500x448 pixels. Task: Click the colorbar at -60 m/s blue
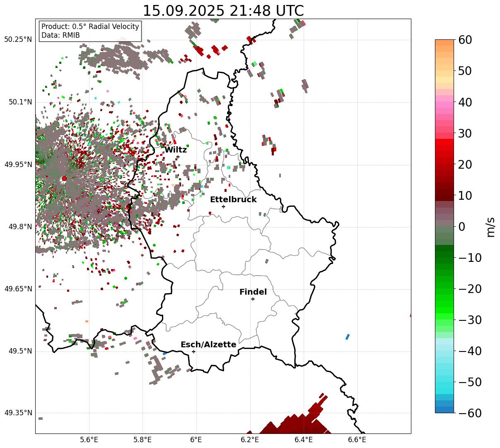coord(444,410)
